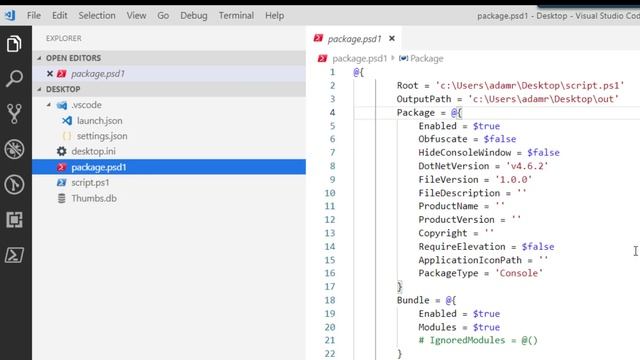Close package.psd1 in Open Editors list
The width and height of the screenshot is (640, 360).
(50, 74)
